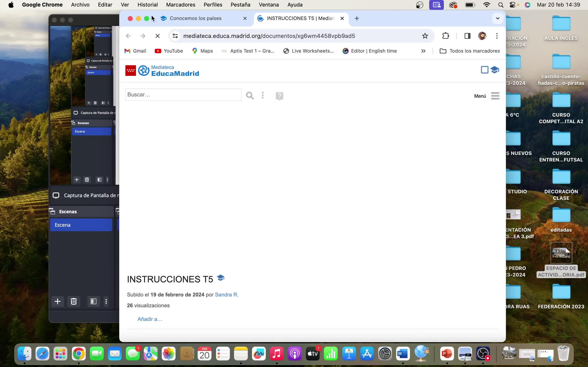The image size is (588, 367).
Task: Toggle the square checkbox in Mediateca header
Action: coord(484,70)
